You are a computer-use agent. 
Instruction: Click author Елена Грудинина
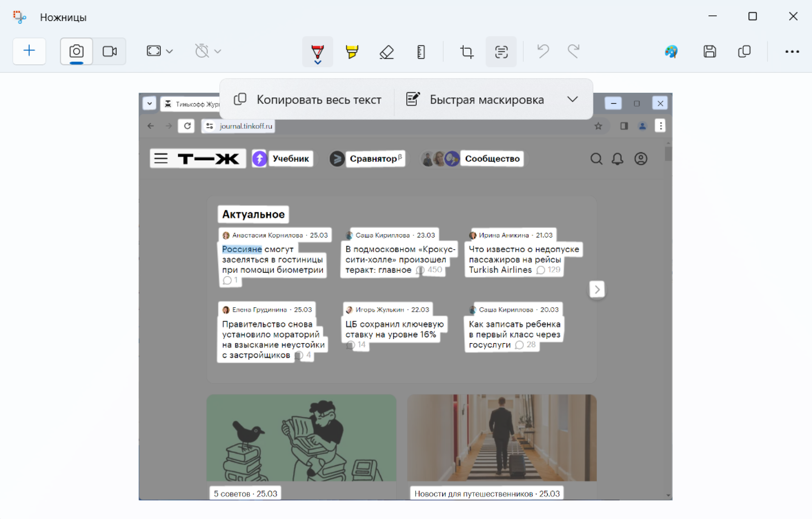tap(259, 310)
